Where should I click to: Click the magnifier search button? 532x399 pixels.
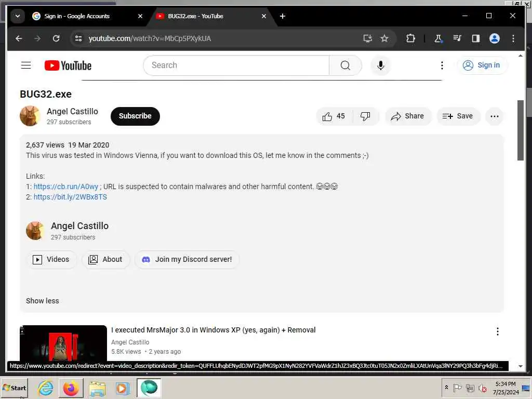pyautogui.click(x=345, y=65)
